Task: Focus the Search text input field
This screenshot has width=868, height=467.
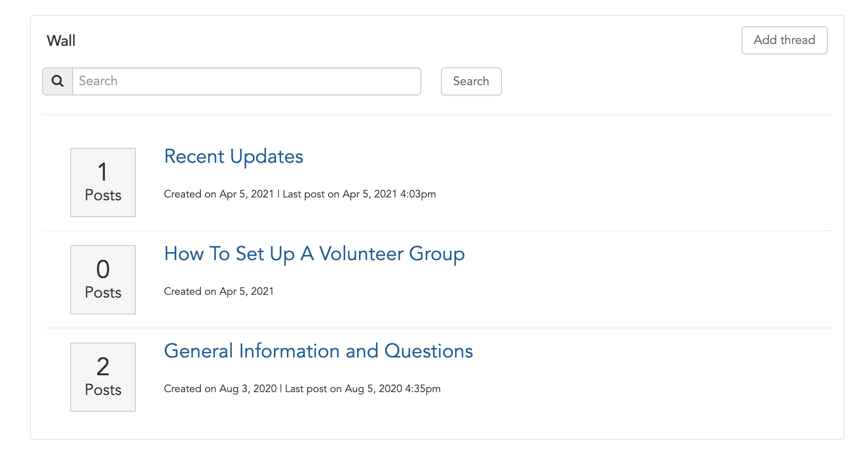Action: click(x=247, y=81)
